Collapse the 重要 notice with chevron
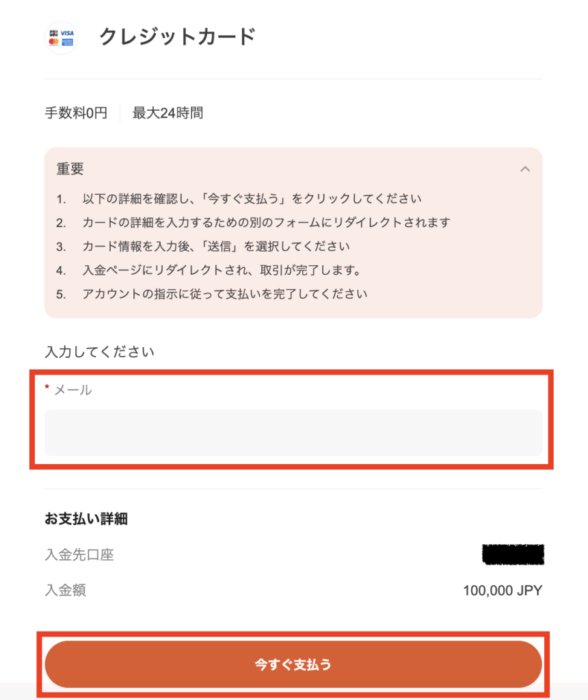Image resolution: width=588 pixels, height=700 pixels. coord(525,170)
